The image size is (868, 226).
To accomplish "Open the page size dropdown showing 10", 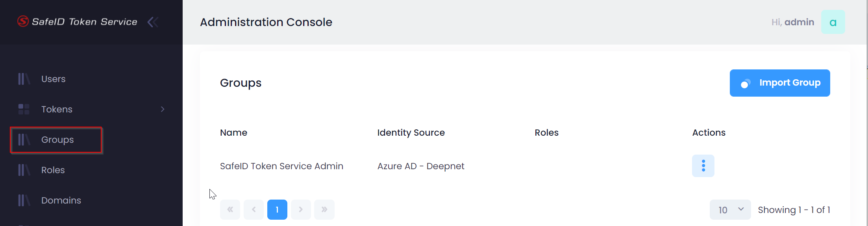I will (x=730, y=210).
